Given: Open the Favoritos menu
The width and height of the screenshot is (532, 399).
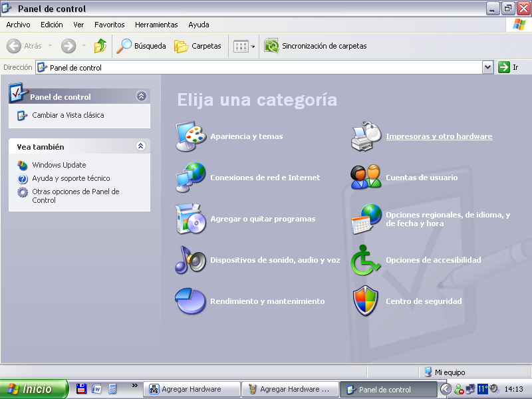Looking at the screenshot, I should point(109,25).
